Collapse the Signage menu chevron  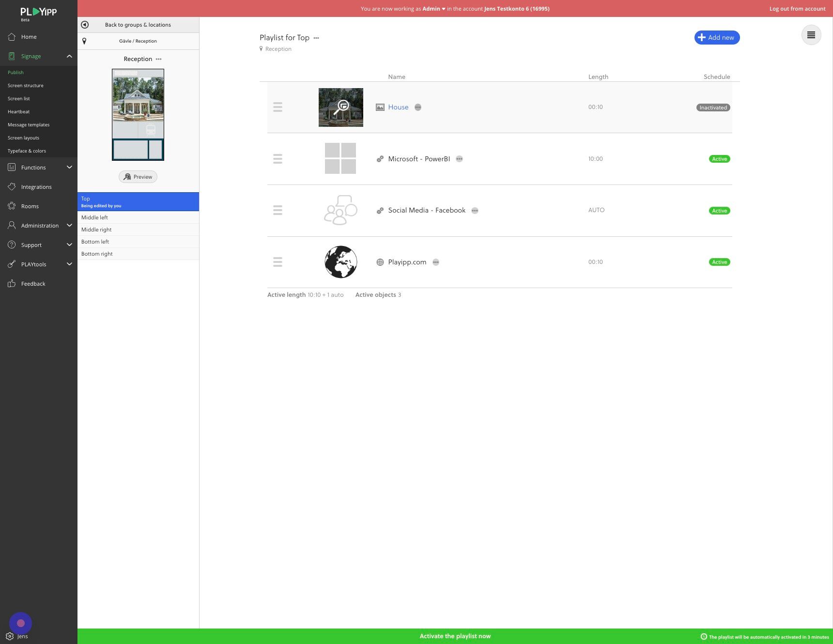(69, 56)
